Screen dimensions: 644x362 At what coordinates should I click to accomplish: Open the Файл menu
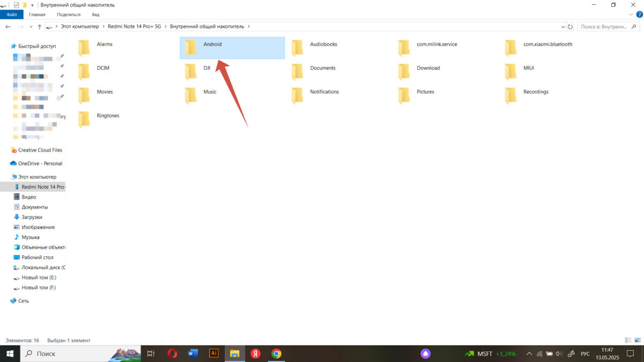coord(12,14)
